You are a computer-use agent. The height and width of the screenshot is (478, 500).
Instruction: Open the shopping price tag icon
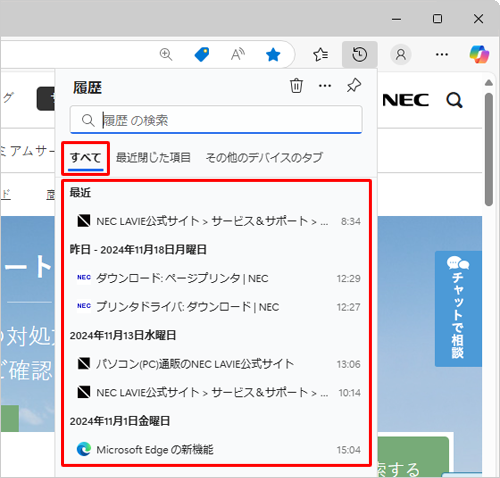point(202,54)
